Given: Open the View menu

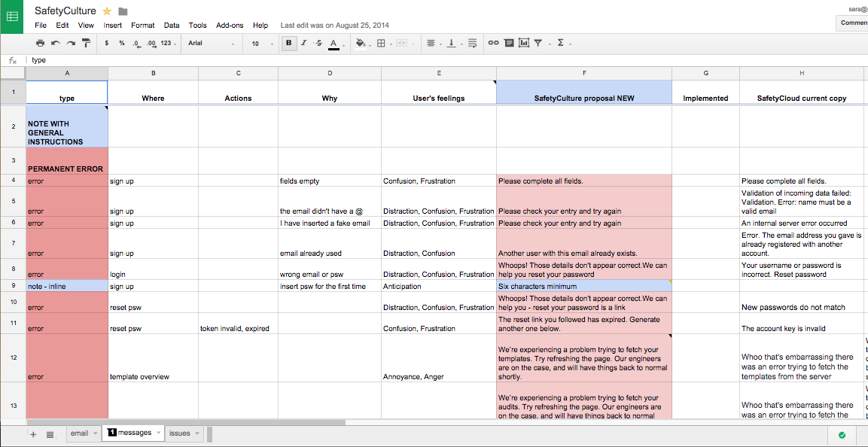Looking at the screenshot, I should point(86,26).
